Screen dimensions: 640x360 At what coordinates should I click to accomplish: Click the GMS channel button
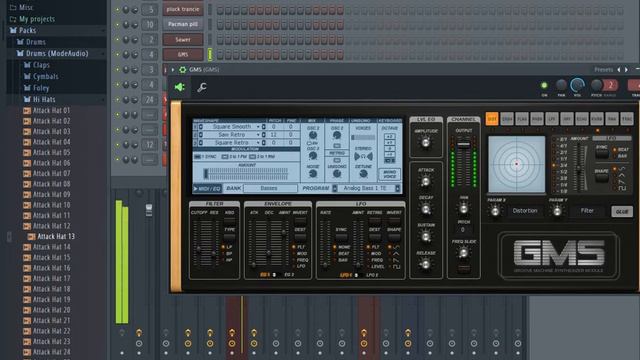point(183,55)
